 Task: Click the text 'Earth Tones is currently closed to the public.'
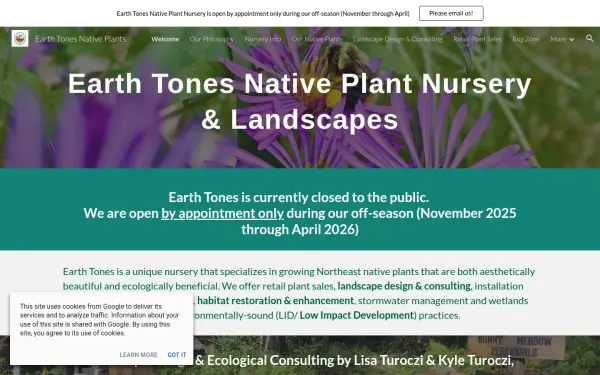(x=298, y=197)
